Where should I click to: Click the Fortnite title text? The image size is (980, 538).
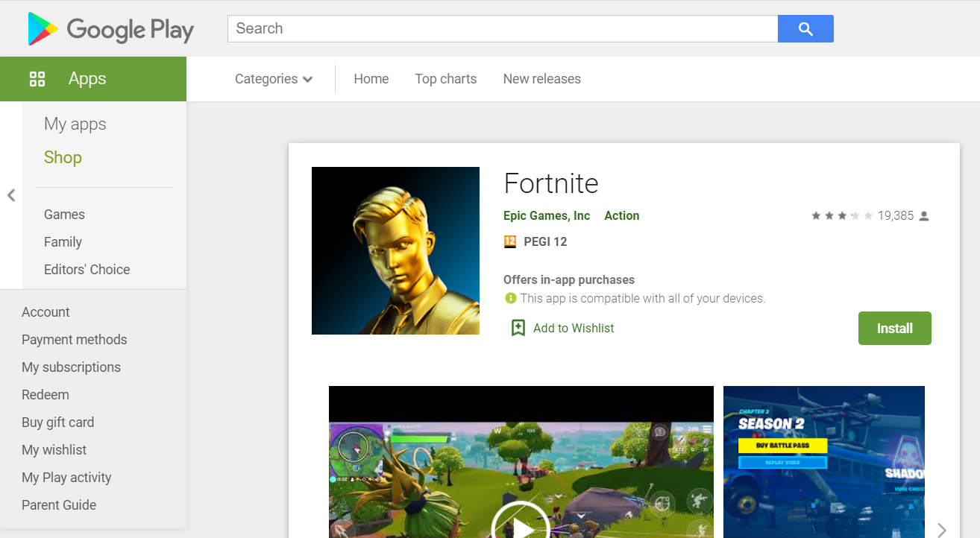(x=551, y=183)
